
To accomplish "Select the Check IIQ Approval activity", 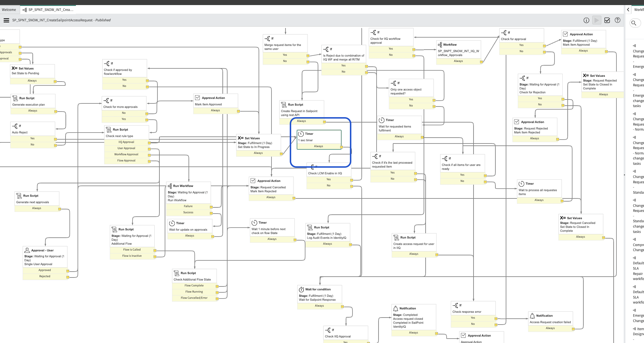I will pos(346,334).
